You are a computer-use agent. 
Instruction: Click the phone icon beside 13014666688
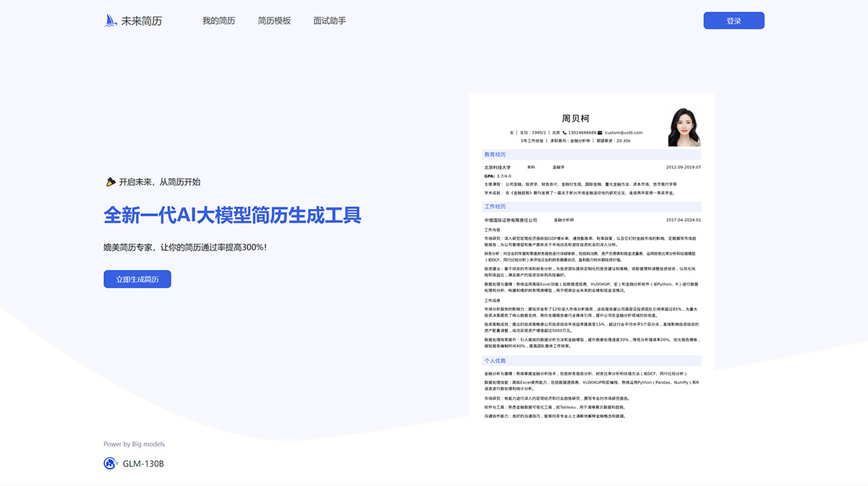coord(564,133)
